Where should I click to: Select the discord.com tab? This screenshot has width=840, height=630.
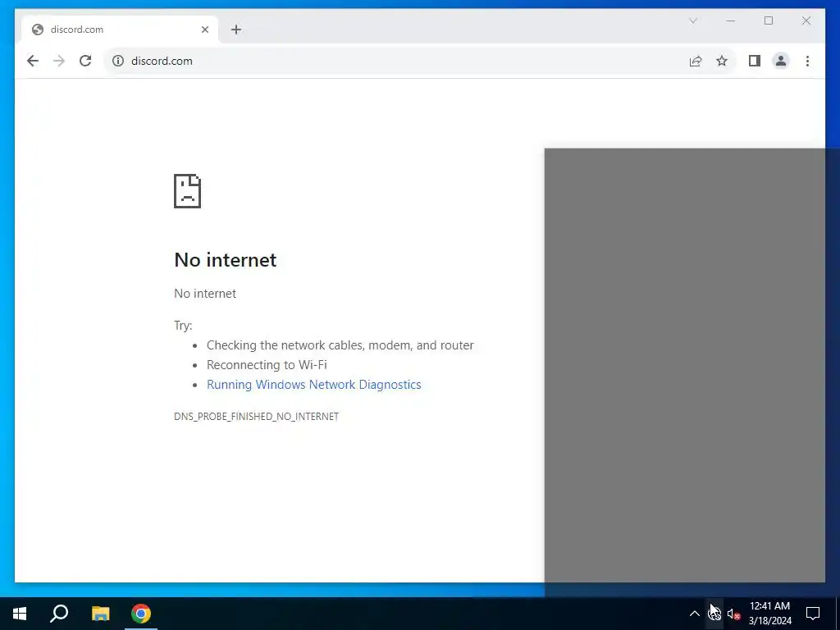point(120,30)
